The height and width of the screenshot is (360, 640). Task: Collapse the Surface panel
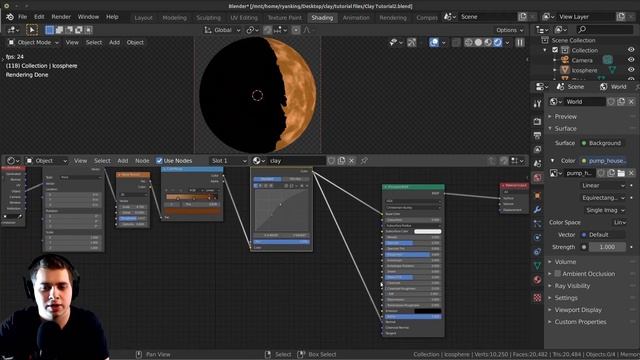coord(565,129)
